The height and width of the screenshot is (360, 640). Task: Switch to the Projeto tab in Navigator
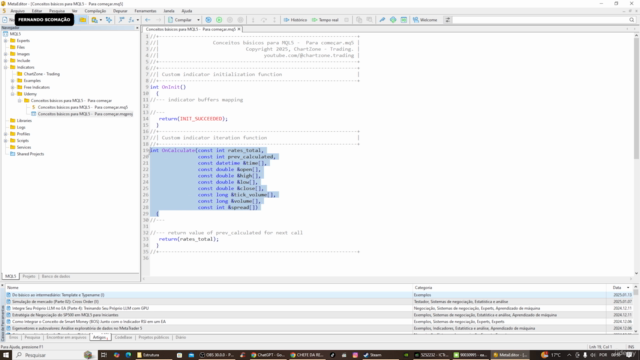pos(29,276)
